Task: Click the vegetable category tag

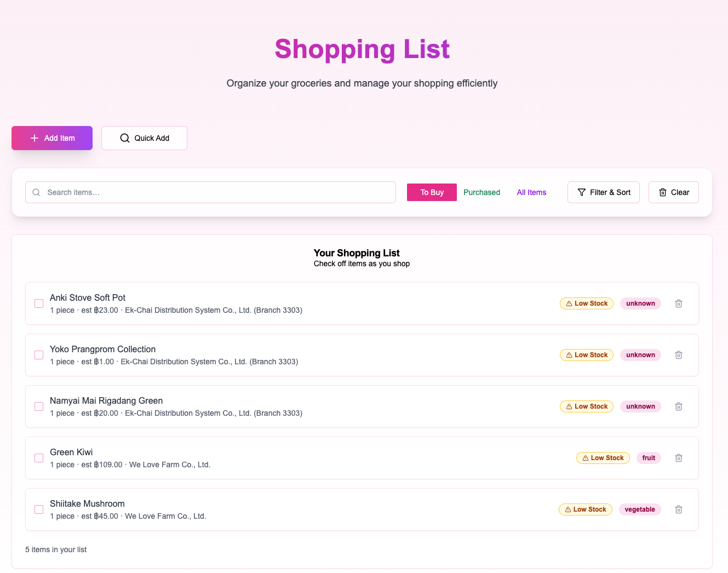Action: coord(640,509)
